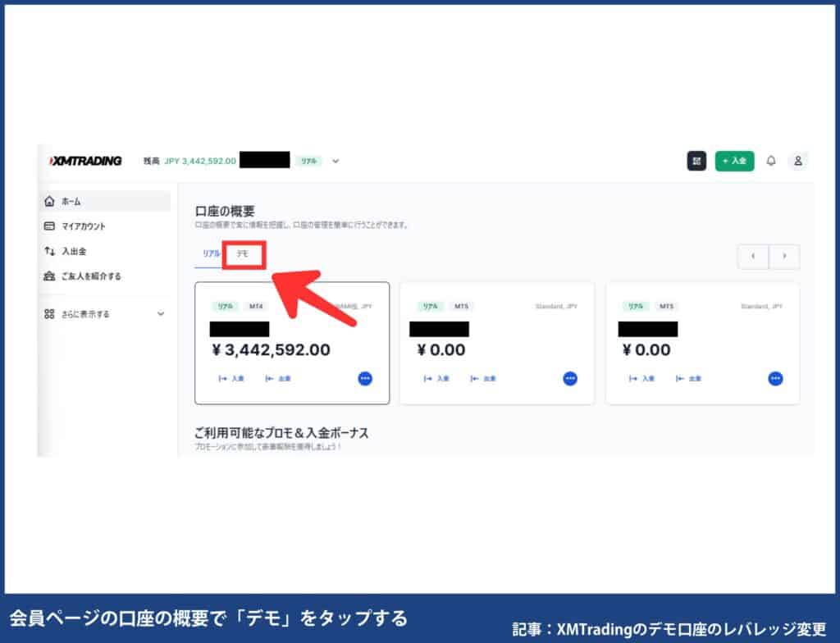Click the grid icon beside さらに表示する
Image resolution: width=840 pixels, height=643 pixels.
tap(49, 314)
